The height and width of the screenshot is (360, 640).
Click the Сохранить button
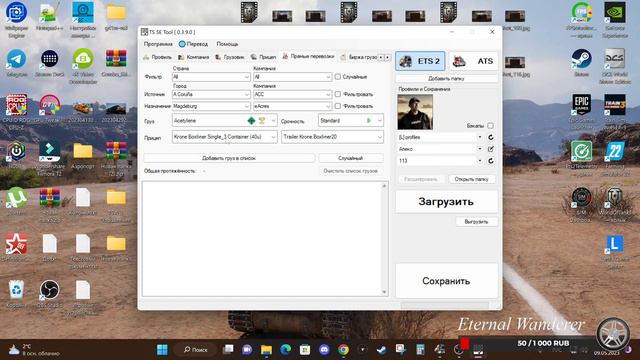coord(446,281)
